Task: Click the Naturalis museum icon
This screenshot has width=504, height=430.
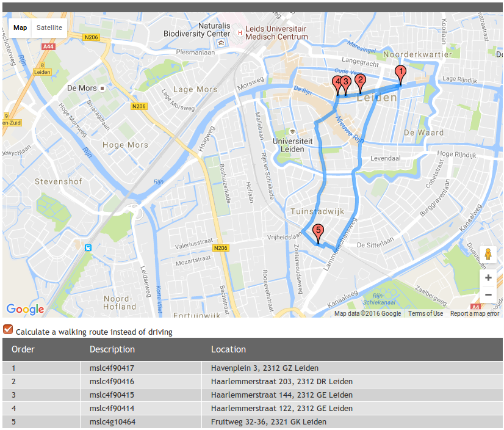Action: [221, 43]
